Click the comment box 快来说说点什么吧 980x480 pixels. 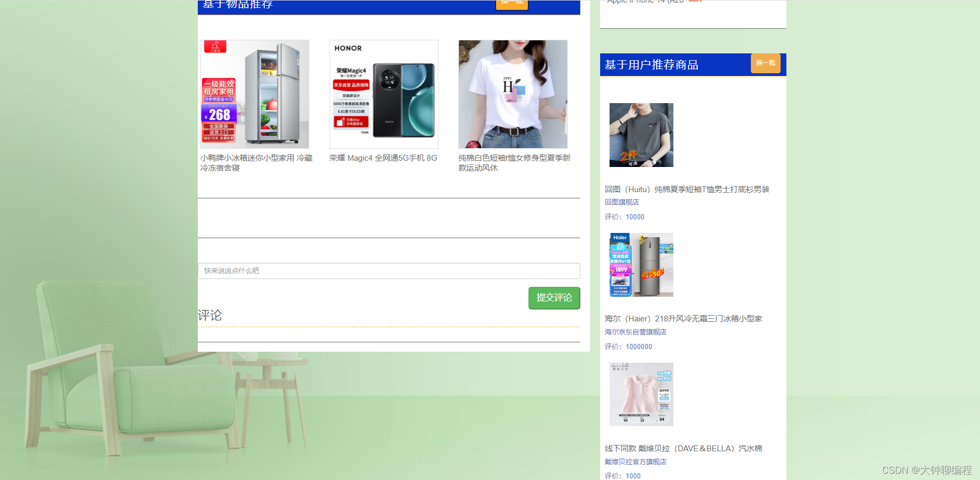(x=388, y=271)
